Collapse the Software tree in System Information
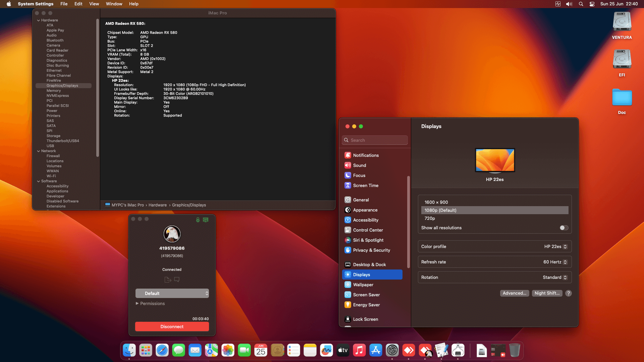Image resolution: width=644 pixels, height=362 pixels. click(38, 181)
